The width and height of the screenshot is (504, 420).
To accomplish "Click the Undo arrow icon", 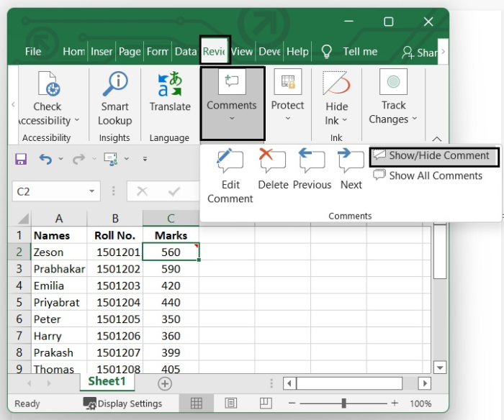I will click(45, 159).
